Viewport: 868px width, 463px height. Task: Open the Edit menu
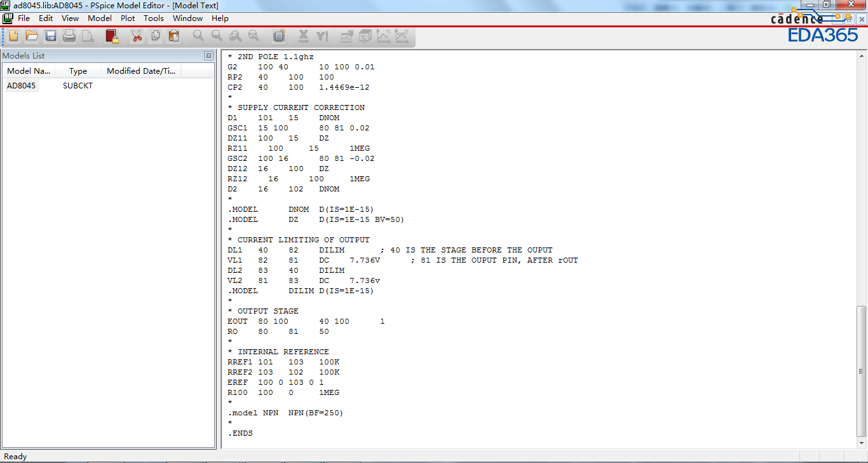pyautogui.click(x=46, y=18)
